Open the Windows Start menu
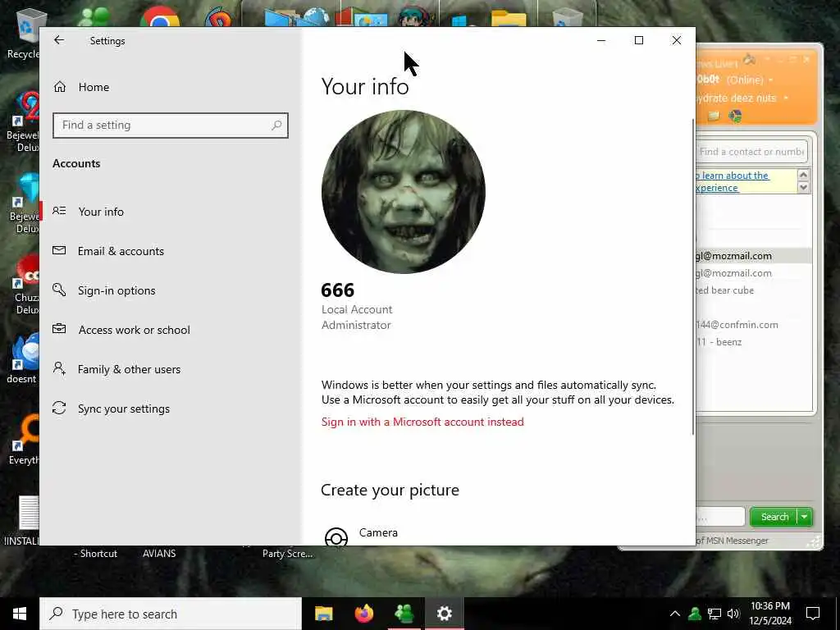Viewport: 840px width, 630px height. coord(20,614)
